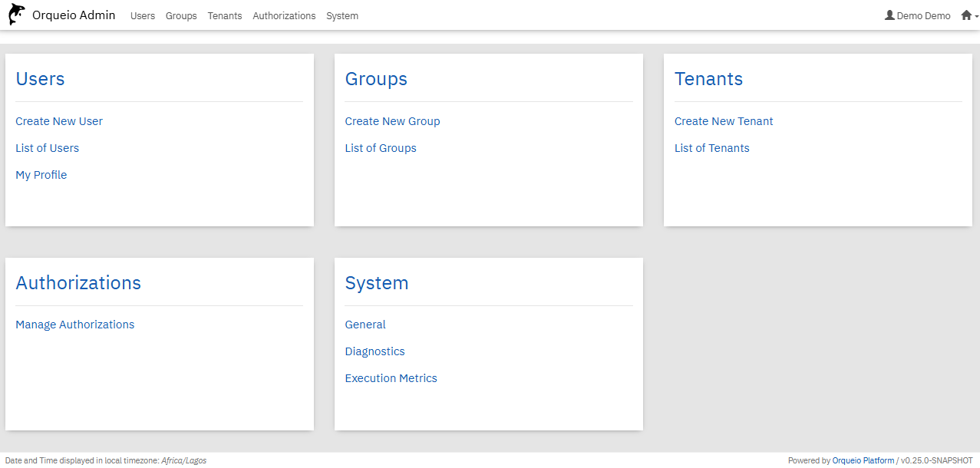Open General system settings link
Viewport: 980px width, 468px height.
[365, 325]
